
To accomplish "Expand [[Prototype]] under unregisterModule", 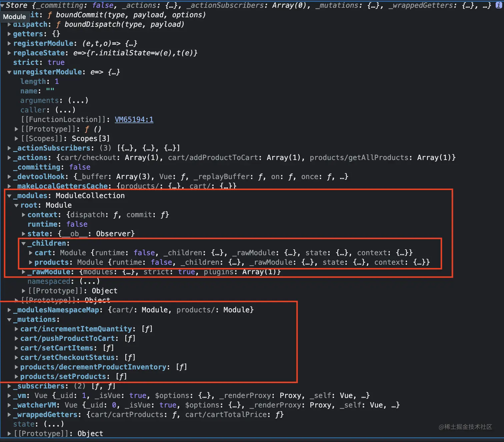I will click(16, 129).
